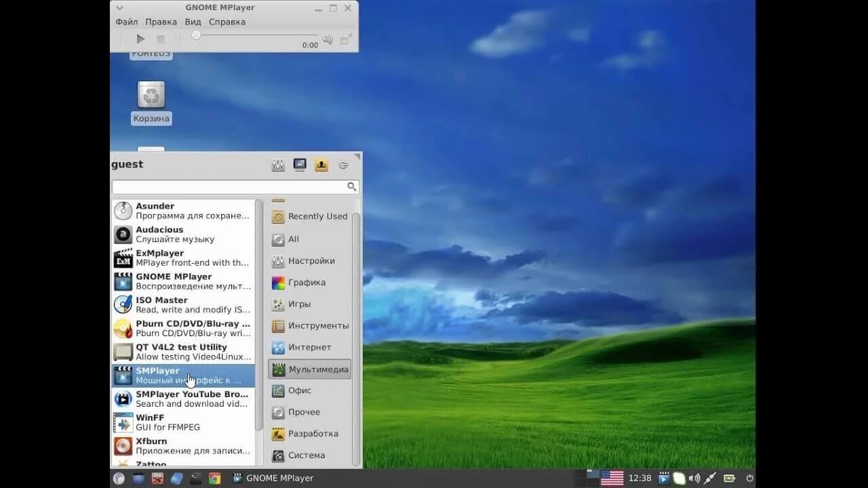Viewport: 868px width, 488px height.
Task: Select Игры category
Action: [311, 304]
